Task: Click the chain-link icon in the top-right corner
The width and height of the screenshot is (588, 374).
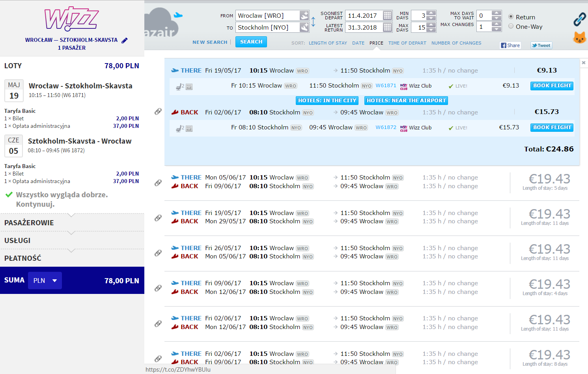Action: (579, 19)
